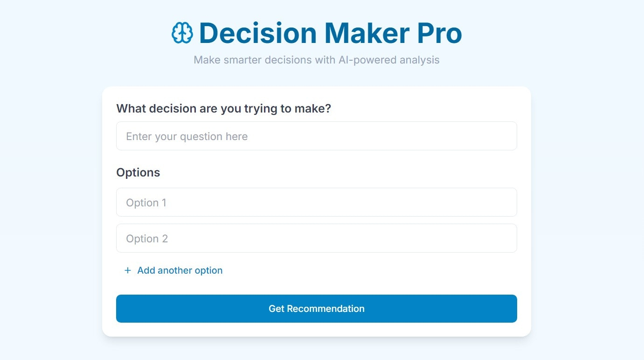
Task: Select the Option 1 text field
Action: [x=317, y=202]
